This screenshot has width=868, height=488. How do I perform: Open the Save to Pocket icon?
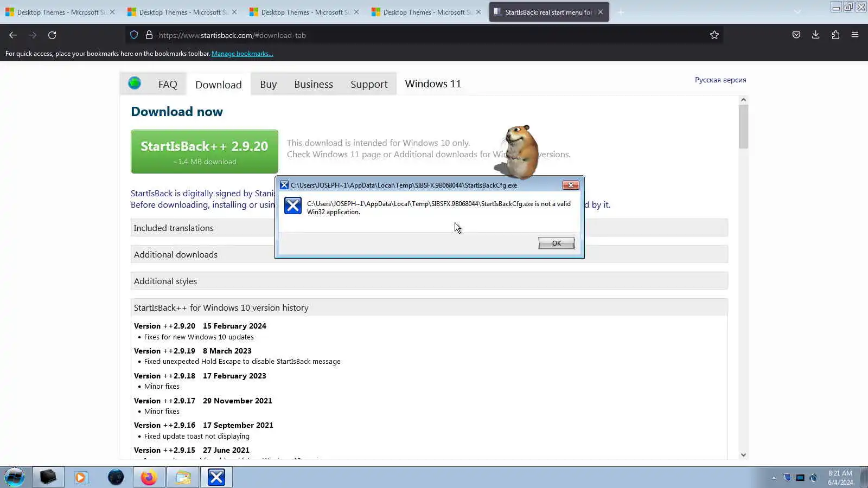click(796, 35)
